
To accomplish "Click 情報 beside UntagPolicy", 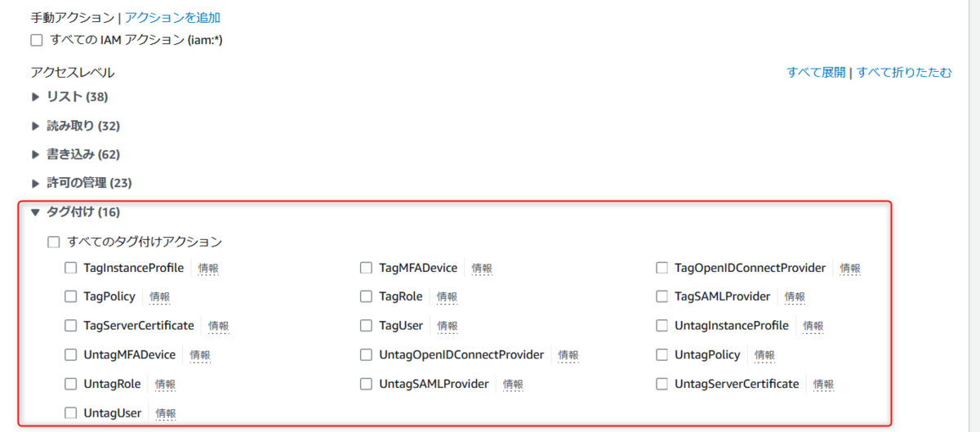I will coord(764,356).
